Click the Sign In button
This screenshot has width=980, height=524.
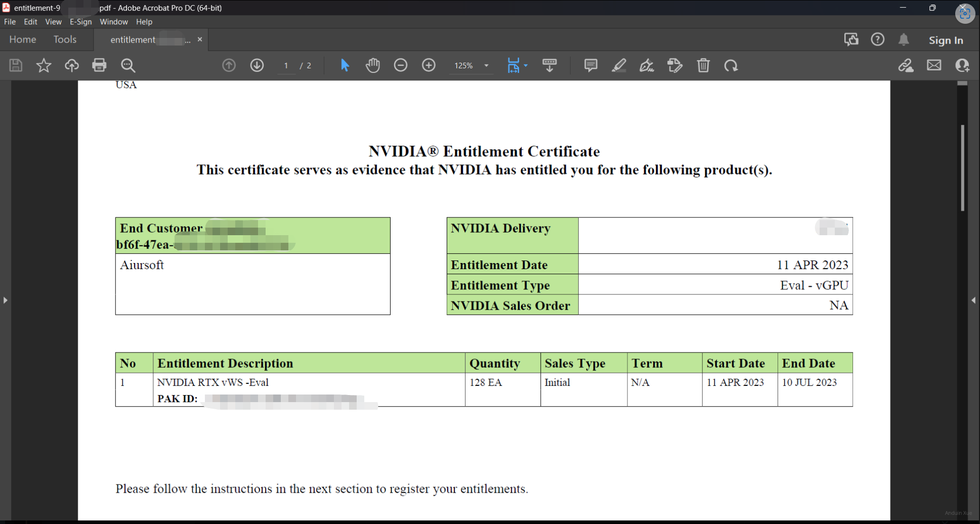[946, 40]
